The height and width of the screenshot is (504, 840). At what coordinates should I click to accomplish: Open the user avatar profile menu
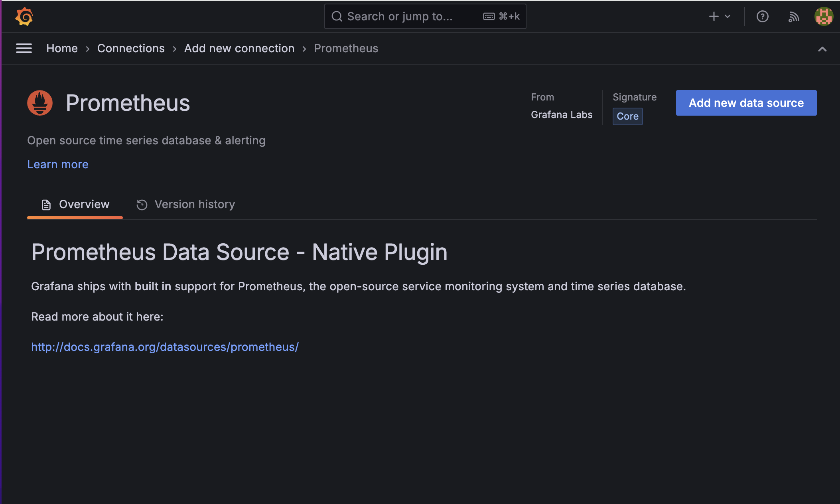tap(824, 16)
